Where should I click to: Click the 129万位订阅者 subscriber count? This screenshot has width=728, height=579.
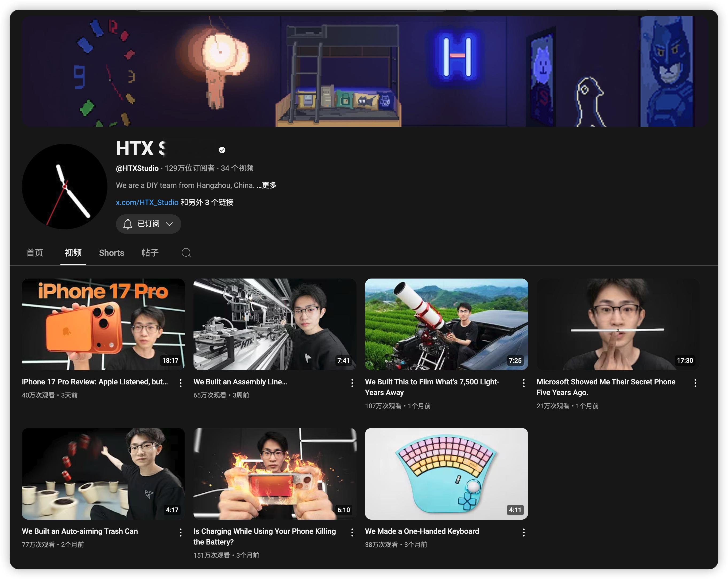tap(189, 168)
